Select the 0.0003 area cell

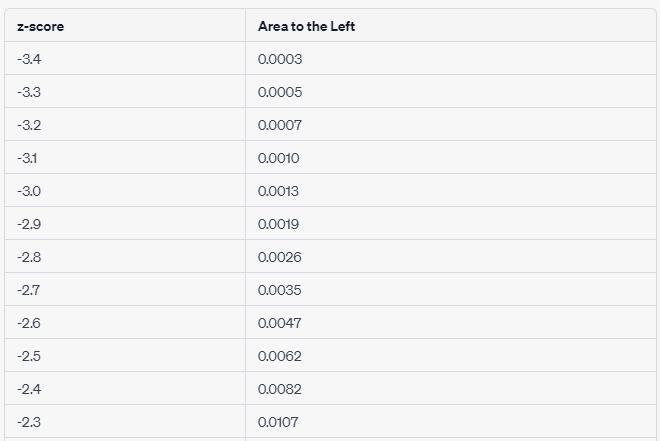280,59
